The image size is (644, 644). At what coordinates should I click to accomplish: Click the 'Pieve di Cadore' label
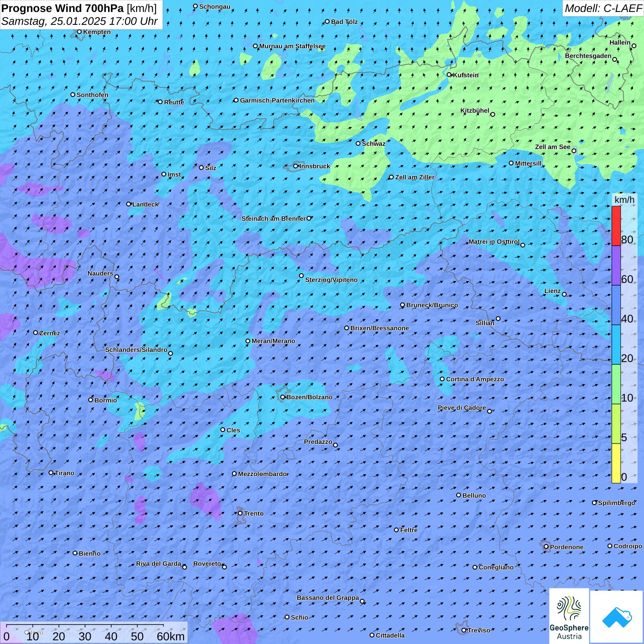(x=462, y=408)
